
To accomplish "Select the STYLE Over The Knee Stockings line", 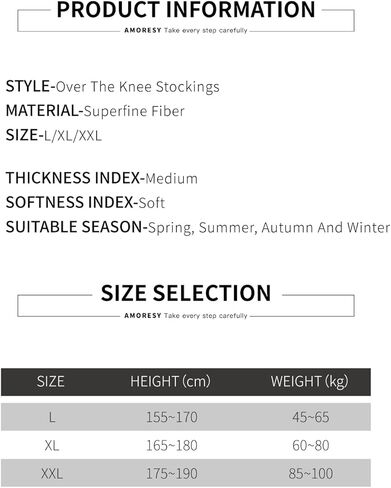I will pyautogui.click(x=113, y=87).
